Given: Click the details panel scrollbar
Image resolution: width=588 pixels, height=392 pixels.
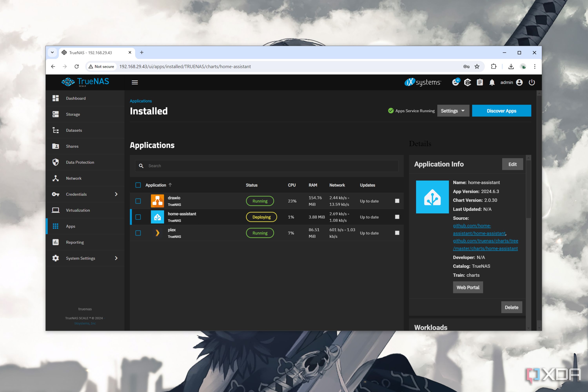Looking at the screenshot, I should coord(528,189).
